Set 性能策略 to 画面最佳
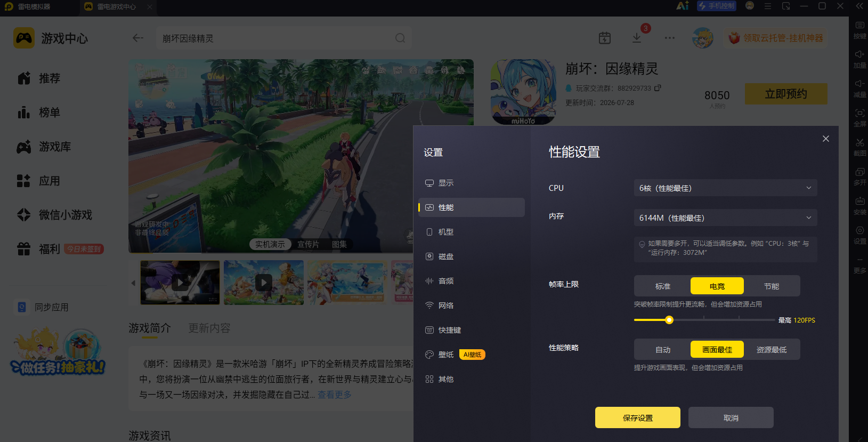Image resolution: width=868 pixels, height=442 pixels. [x=717, y=350]
